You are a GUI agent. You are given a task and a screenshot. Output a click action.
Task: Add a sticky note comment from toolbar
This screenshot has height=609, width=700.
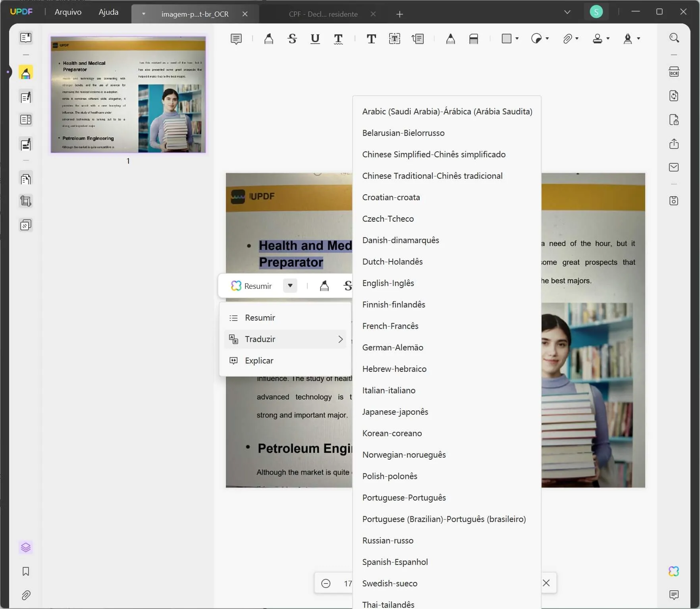[x=236, y=39]
